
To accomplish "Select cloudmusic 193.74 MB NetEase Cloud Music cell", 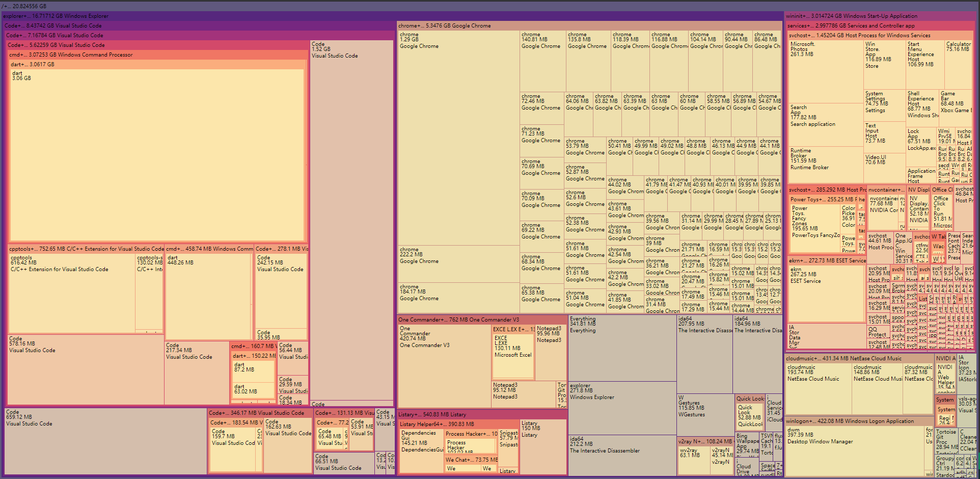I will (819, 388).
